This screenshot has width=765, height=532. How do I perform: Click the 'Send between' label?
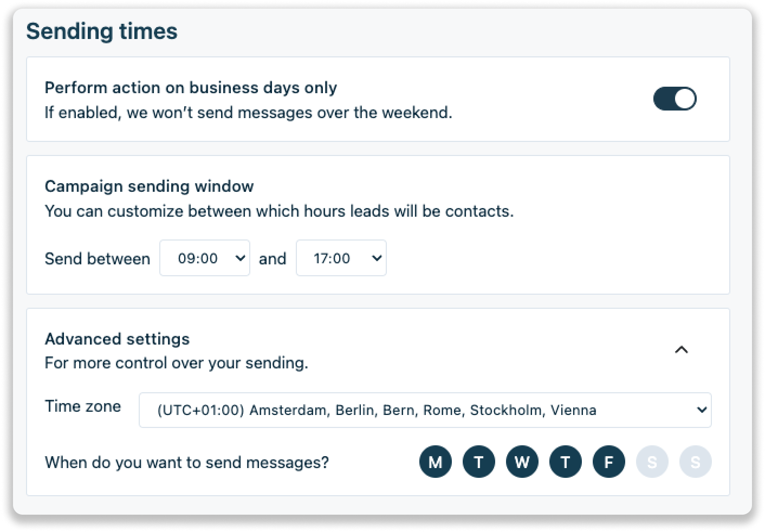pyautogui.click(x=98, y=259)
